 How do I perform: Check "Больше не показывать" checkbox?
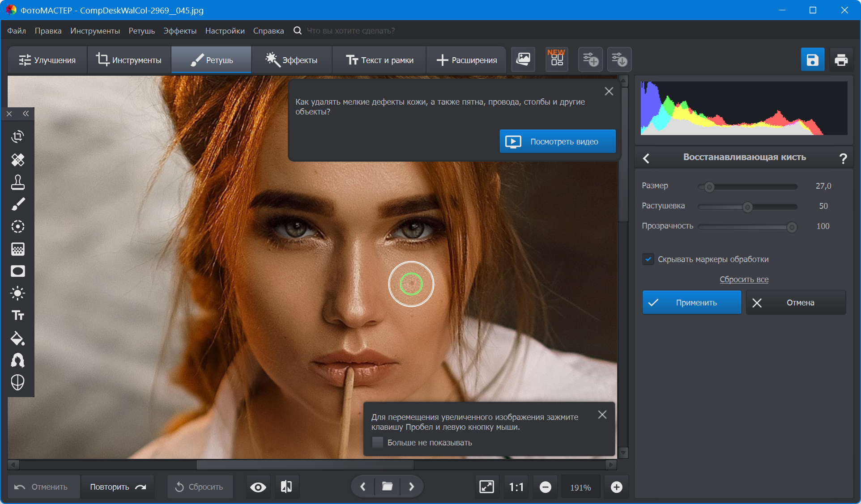click(x=378, y=442)
